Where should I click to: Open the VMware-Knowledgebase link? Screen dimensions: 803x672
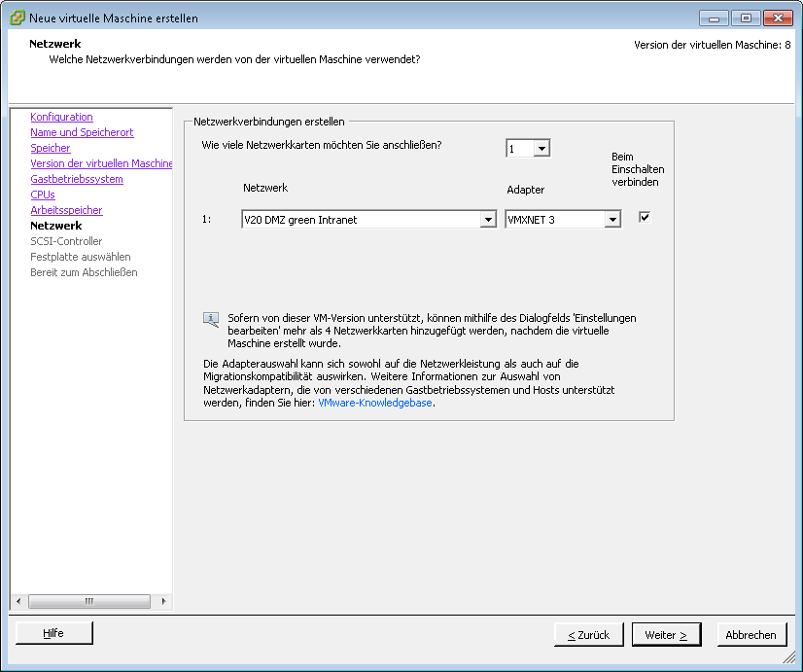tap(374, 403)
